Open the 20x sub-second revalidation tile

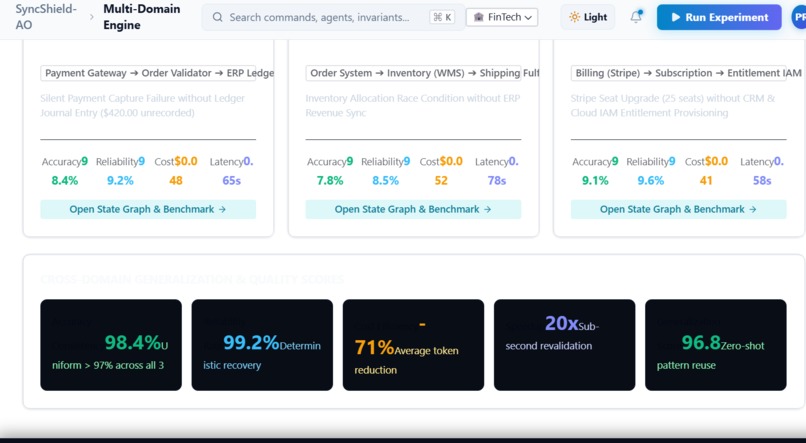click(564, 345)
